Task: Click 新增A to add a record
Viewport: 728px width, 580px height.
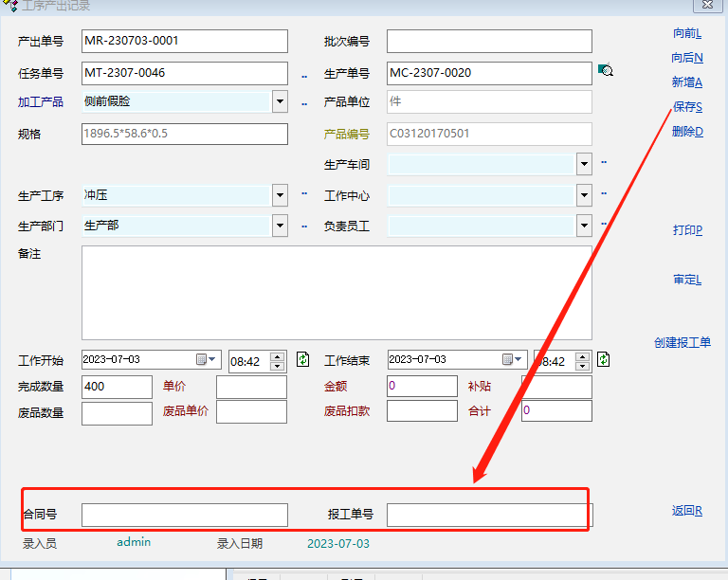Action: [687, 82]
